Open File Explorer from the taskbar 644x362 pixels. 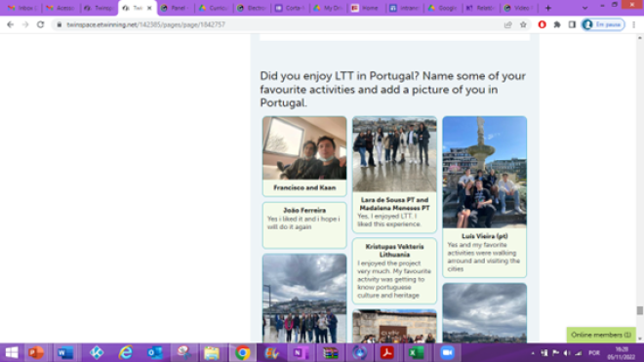tap(212, 353)
